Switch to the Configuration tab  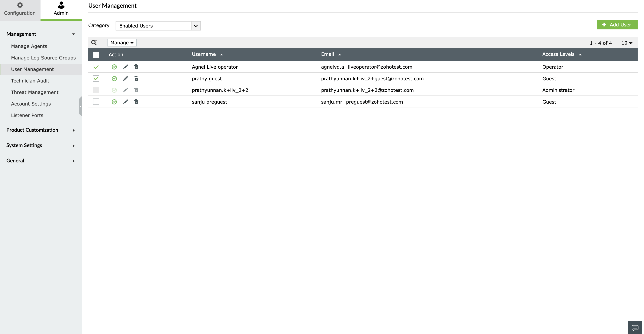20,9
